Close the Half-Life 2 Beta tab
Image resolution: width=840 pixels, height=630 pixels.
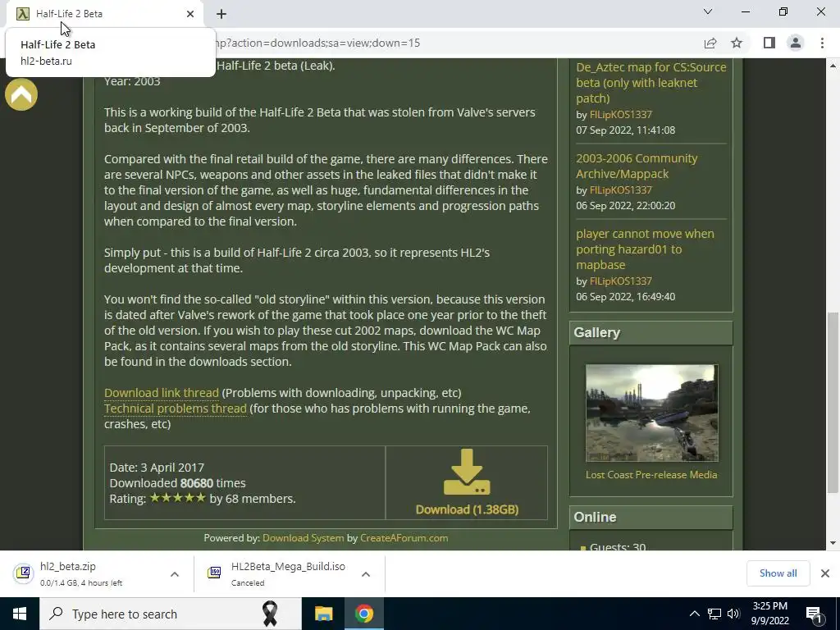click(x=190, y=14)
